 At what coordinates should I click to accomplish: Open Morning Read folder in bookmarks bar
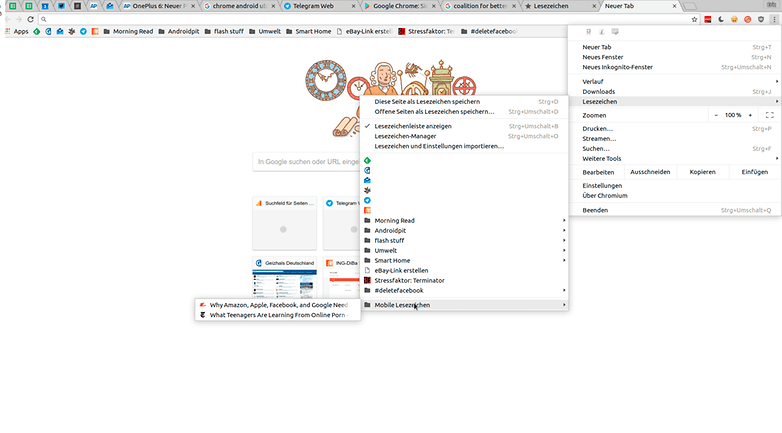click(128, 31)
